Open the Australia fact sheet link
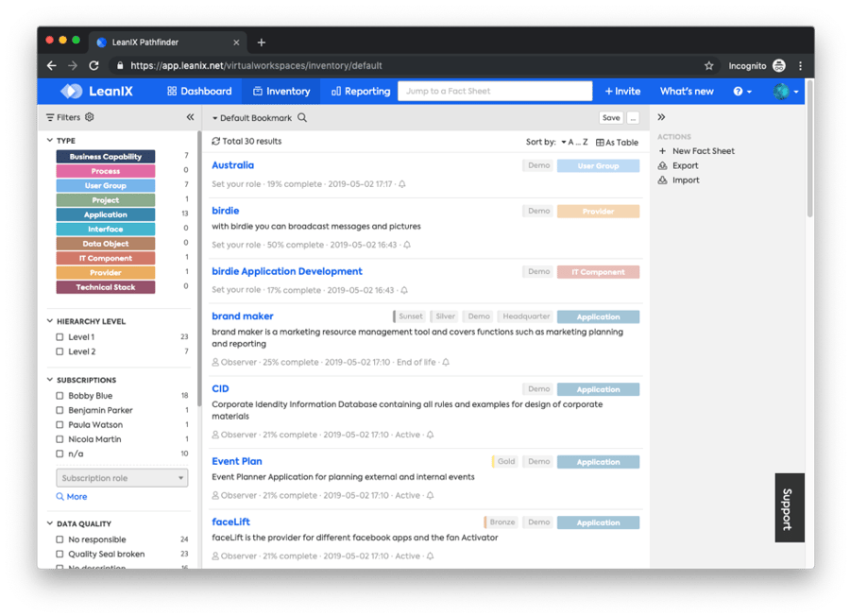 tap(233, 165)
